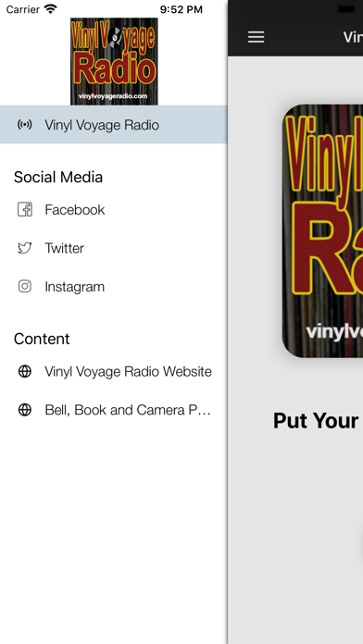Click the Twitter bird icon
363x644 pixels.
click(x=25, y=248)
